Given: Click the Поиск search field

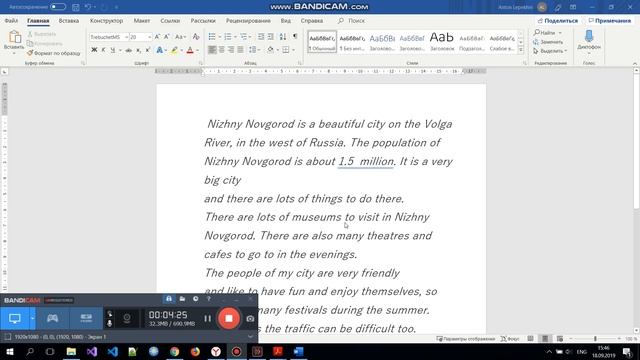Looking at the screenshot, I should [351, 20].
